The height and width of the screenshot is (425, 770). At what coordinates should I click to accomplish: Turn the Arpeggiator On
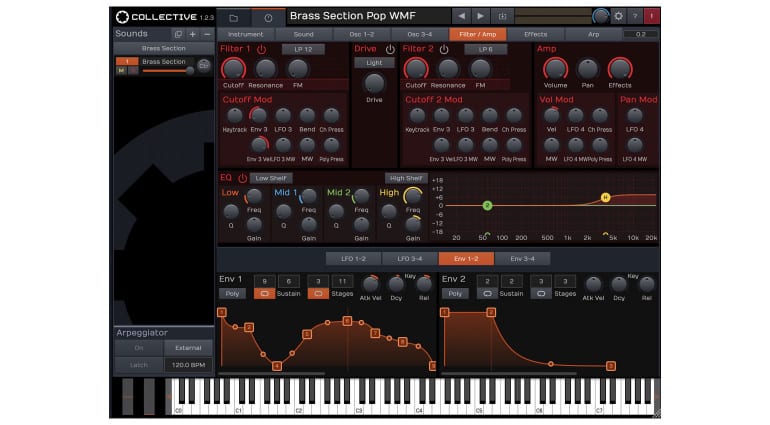139,348
